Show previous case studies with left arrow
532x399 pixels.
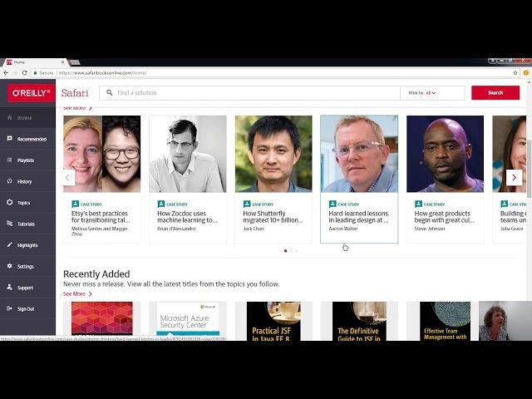click(x=67, y=177)
